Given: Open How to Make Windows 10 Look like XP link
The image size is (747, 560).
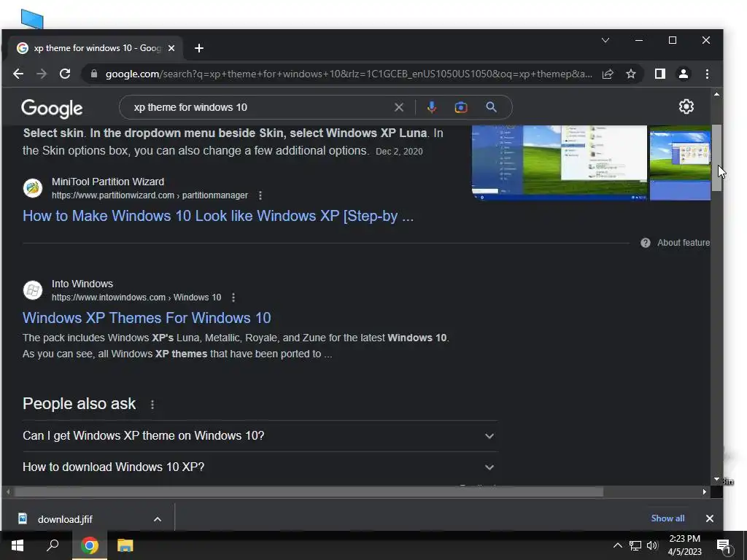Looking at the screenshot, I should tap(217, 216).
